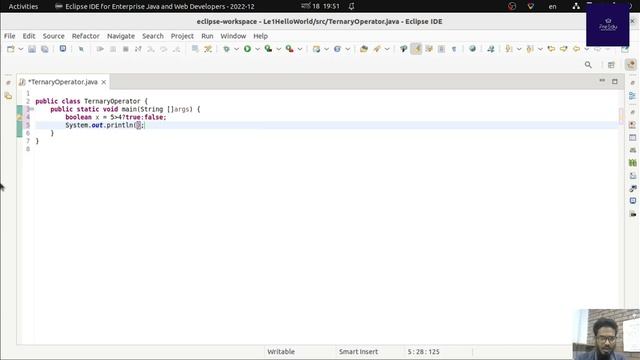Open Ubuntu Activities overview

23,6
